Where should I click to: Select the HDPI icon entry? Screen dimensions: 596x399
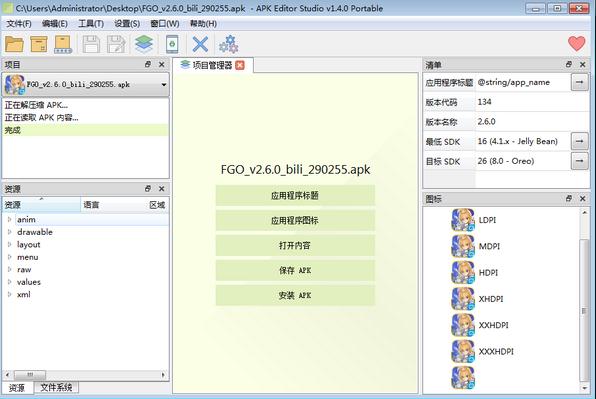[475, 272]
